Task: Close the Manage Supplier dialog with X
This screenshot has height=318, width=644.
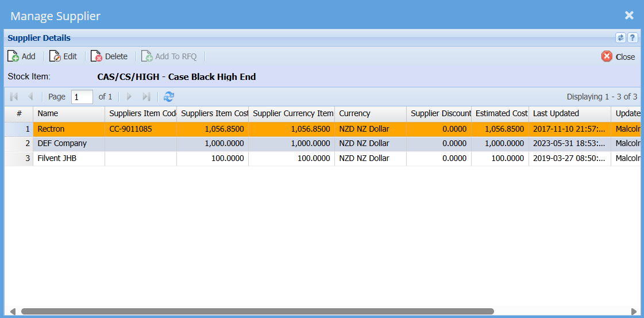Action: point(629,16)
